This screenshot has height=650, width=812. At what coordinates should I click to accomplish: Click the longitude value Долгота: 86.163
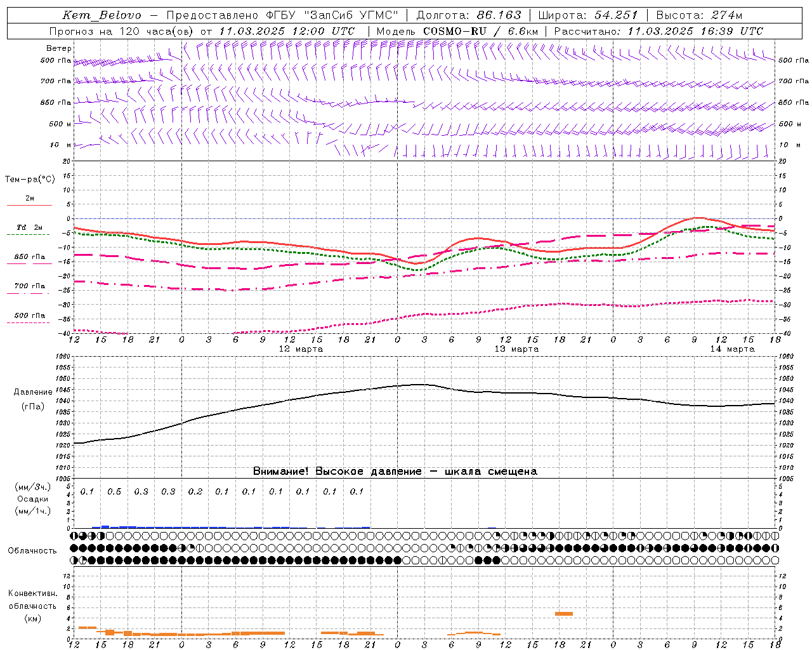pyautogui.click(x=469, y=15)
